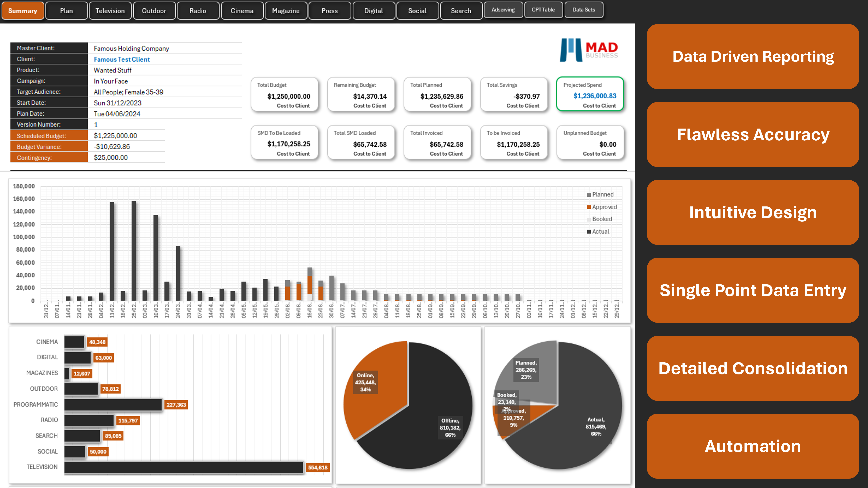Click the Single Point Data Entry button
The width and height of the screenshot is (868, 488).
[x=753, y=290]
